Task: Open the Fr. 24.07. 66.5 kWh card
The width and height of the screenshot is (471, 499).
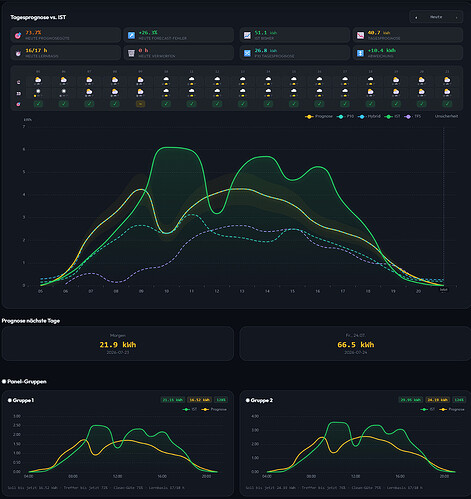Action: tap(355, 344)
